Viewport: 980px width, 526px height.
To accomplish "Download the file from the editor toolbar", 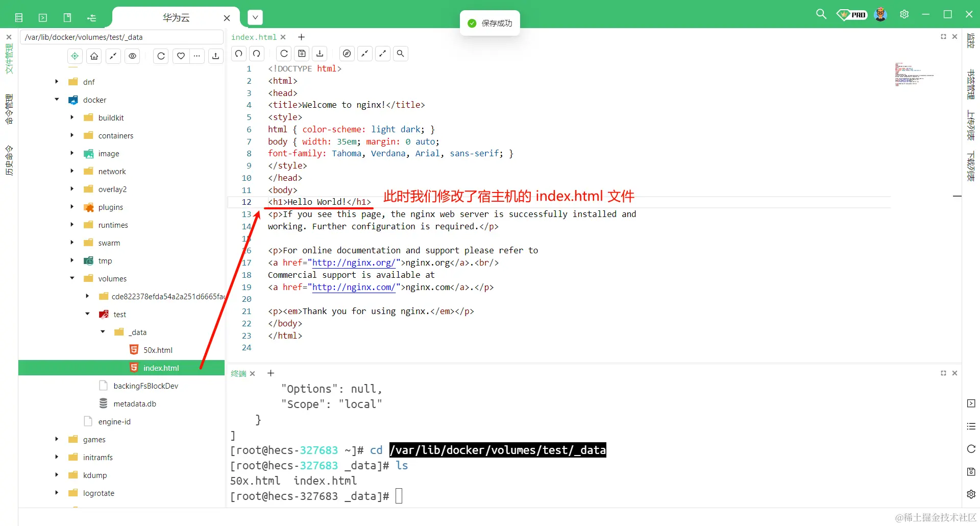I will 320,54.
